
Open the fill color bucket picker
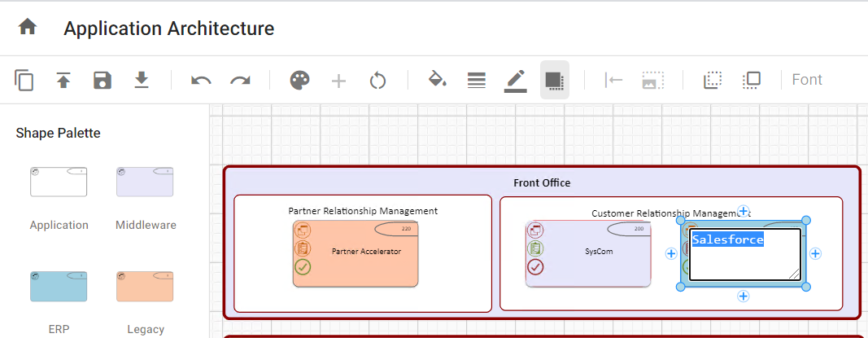pos(438,80)
